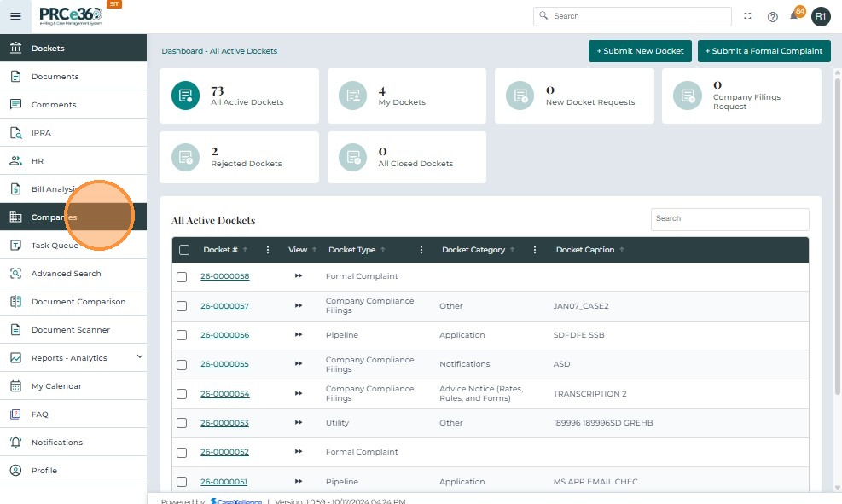Viewport: 842px width, 504px height.
Task: Open docket link 26-0000055
Action: (x=224, y=364)
